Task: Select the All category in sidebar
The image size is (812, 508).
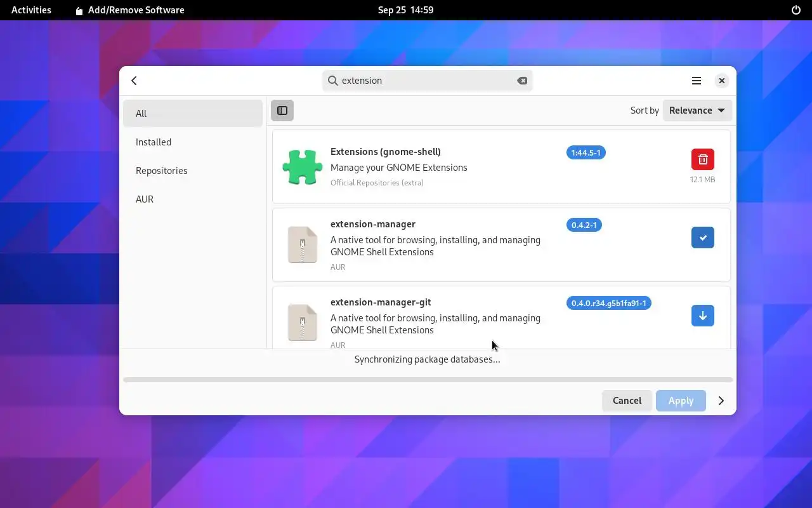Action: (x=193, y=113)
